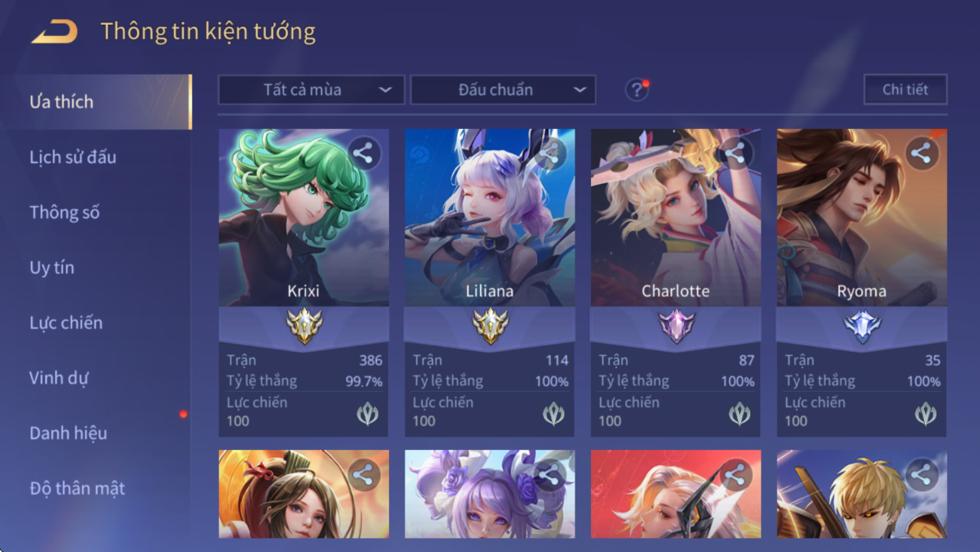
Task: Tap the share icon on Ryoma card
Action: point(921,154)
